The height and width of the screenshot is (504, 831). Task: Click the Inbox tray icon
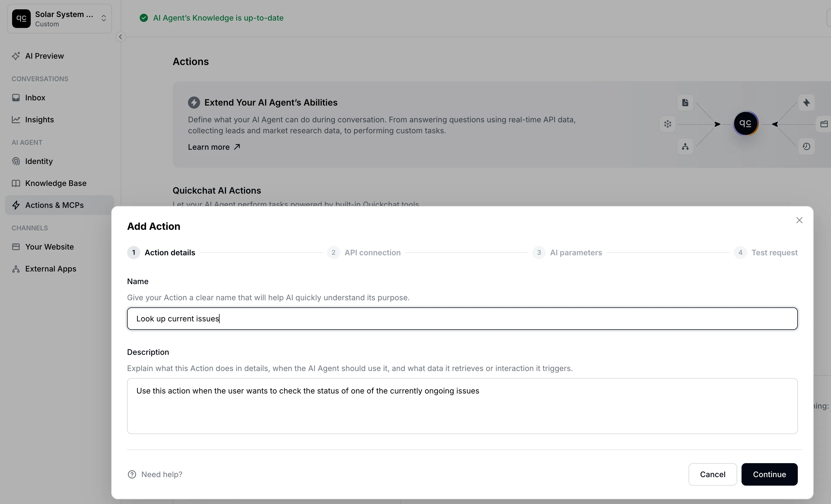[16, 98]
